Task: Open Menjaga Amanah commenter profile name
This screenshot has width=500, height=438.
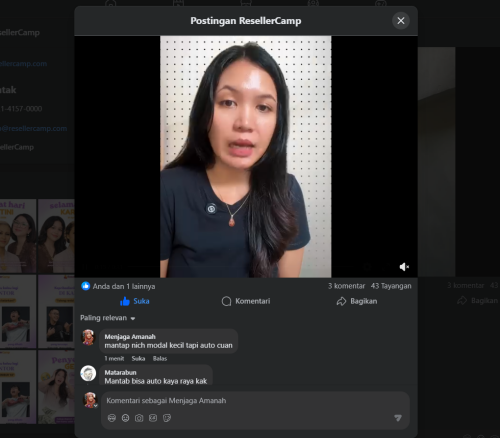Action: click(x=130, y=337)
